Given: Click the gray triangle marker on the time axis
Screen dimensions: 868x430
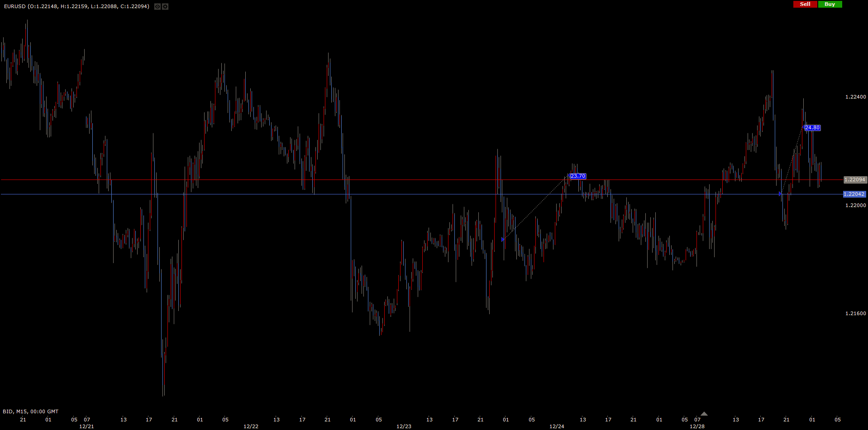Looking at the screenshot, I should pyautogui.click(x=704, y=414).
